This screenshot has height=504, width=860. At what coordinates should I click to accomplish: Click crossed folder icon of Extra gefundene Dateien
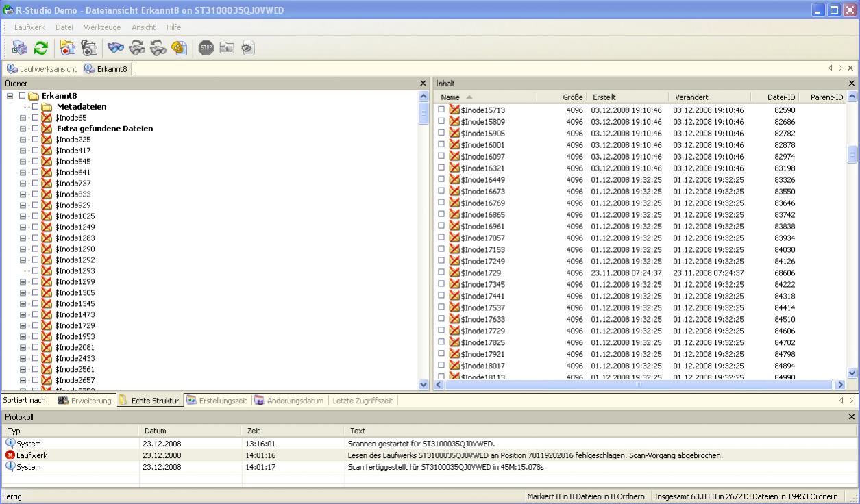coord(47,129)
